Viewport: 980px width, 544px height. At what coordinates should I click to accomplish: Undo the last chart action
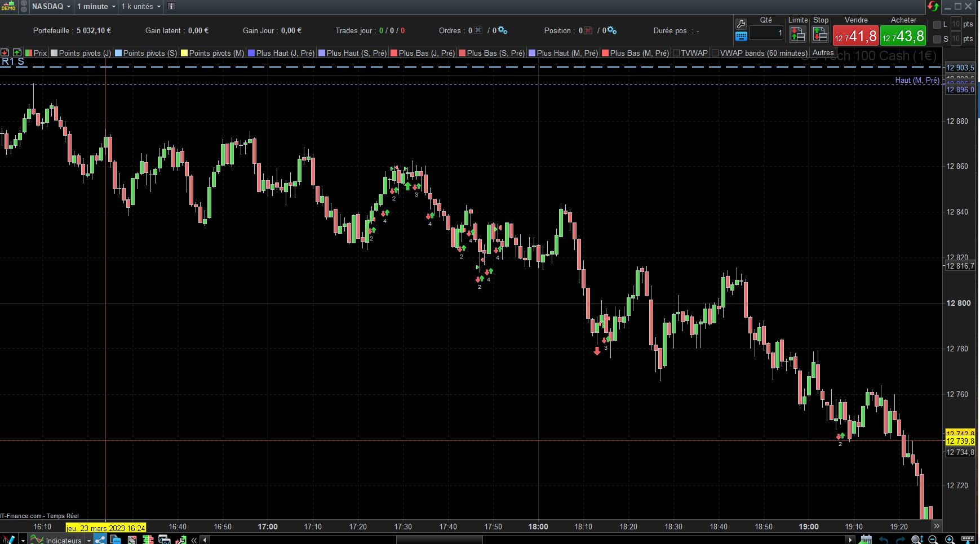tap(884, 539)
